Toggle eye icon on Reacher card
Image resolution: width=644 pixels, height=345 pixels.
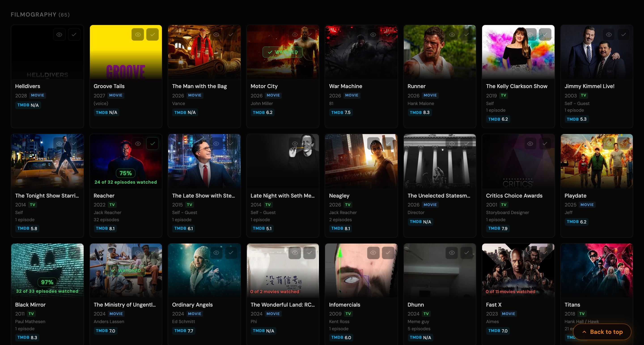point(138,144)
